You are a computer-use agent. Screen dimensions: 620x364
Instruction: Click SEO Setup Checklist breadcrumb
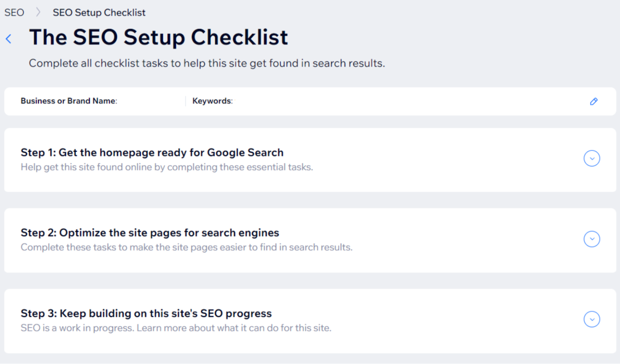click(x=99, y=12)
